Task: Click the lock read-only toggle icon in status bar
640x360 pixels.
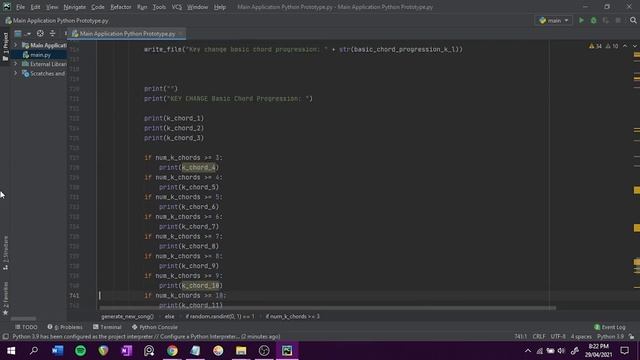Action: 631,337
